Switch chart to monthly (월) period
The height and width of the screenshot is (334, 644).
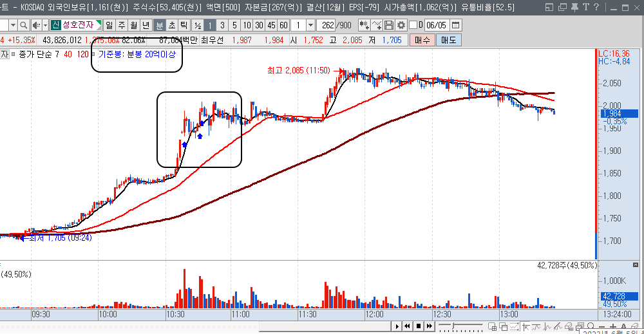tap(134, 26)
